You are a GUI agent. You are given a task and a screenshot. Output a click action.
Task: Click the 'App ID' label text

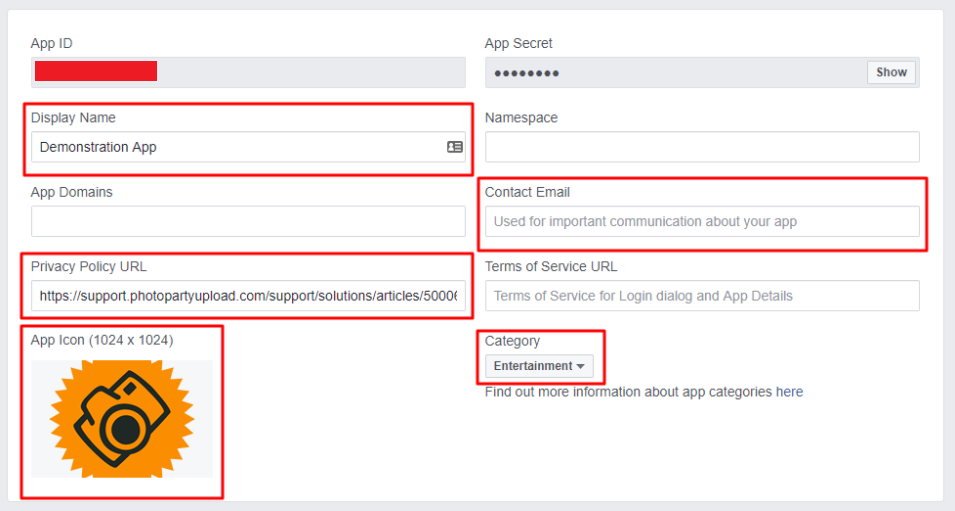point(52,43)
